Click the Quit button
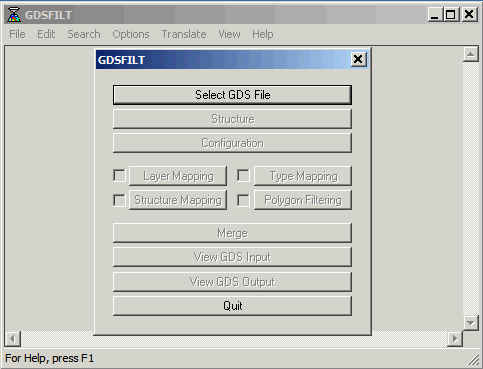The image size is (483, 369). click(x=232, y=306)
